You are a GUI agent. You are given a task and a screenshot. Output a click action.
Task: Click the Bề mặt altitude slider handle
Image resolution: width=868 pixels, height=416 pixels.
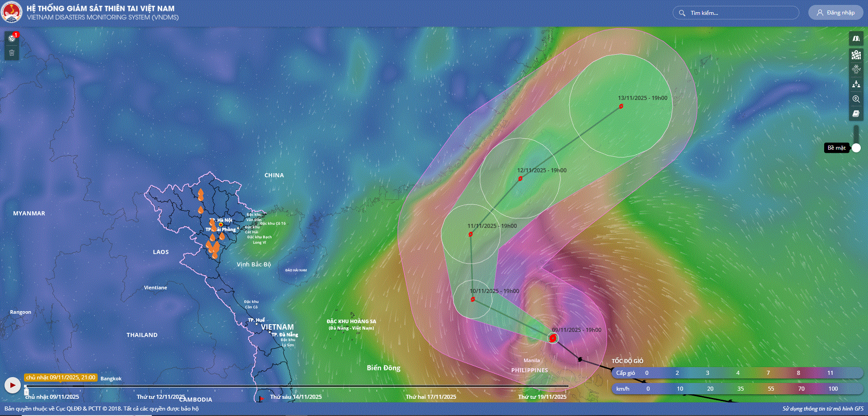tap(856, 148)
